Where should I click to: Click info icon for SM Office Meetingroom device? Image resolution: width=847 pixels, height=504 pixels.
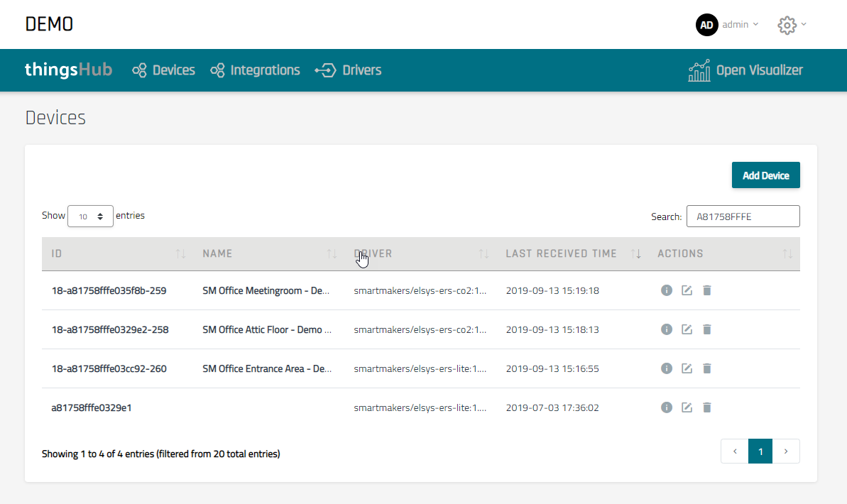coord(666,290)
